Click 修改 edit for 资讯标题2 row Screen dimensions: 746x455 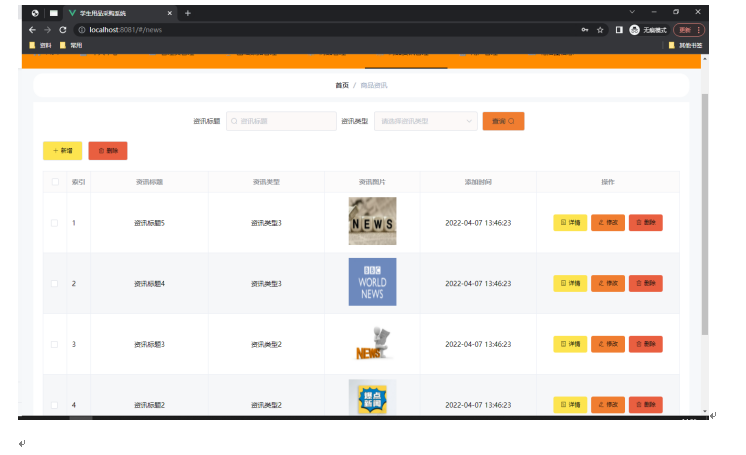608,405
